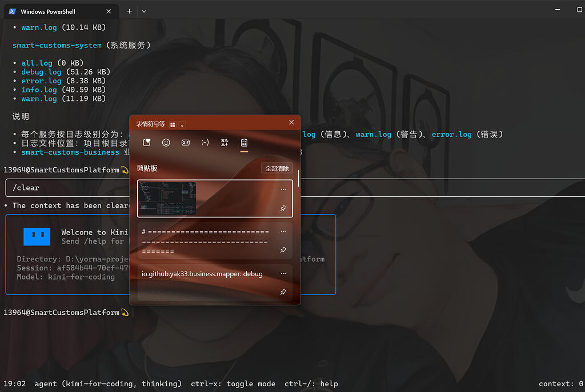Click the PowerShell icon in the tab
Image resolution: width=585 pixels, height=392 pixels.
coord(13,11)
